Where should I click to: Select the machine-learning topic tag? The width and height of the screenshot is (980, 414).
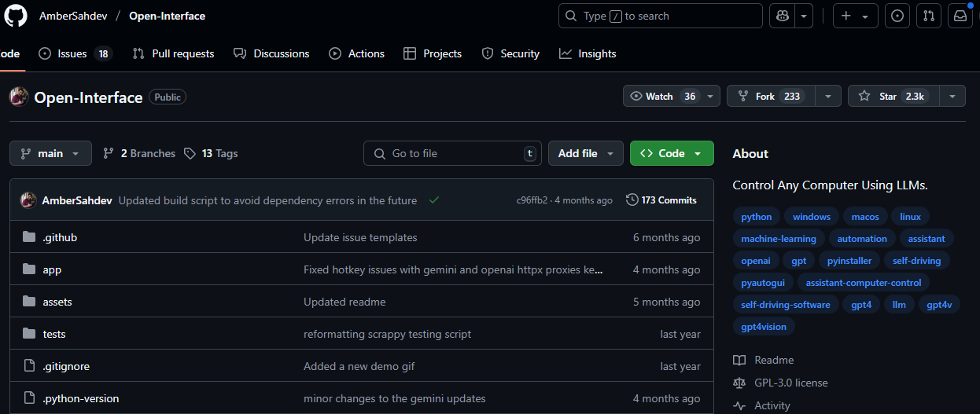point(779,239)
